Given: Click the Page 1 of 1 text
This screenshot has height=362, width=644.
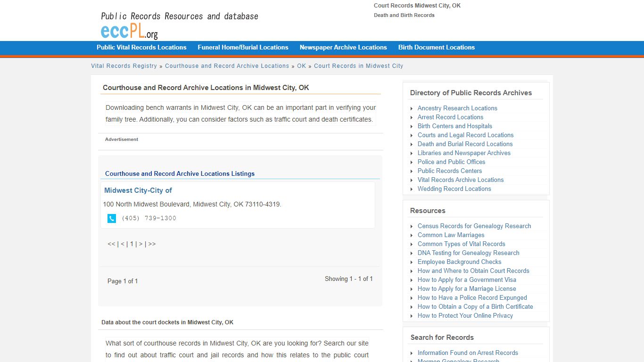Looking at the screenshot, I should [x=123, y=281].
